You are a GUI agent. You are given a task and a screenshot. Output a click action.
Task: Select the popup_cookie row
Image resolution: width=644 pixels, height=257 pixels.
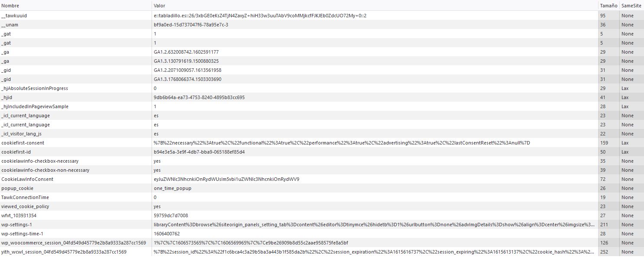click(322, 188)
